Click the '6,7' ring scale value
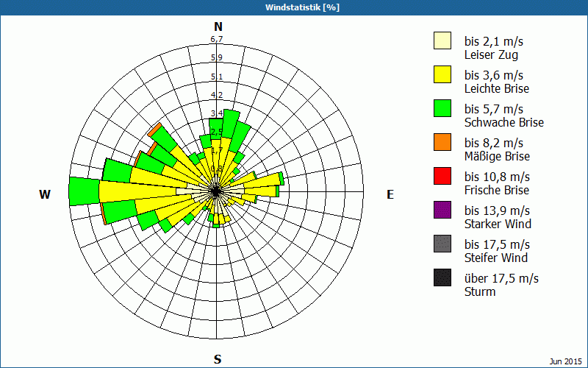 (x=217, y=39)
